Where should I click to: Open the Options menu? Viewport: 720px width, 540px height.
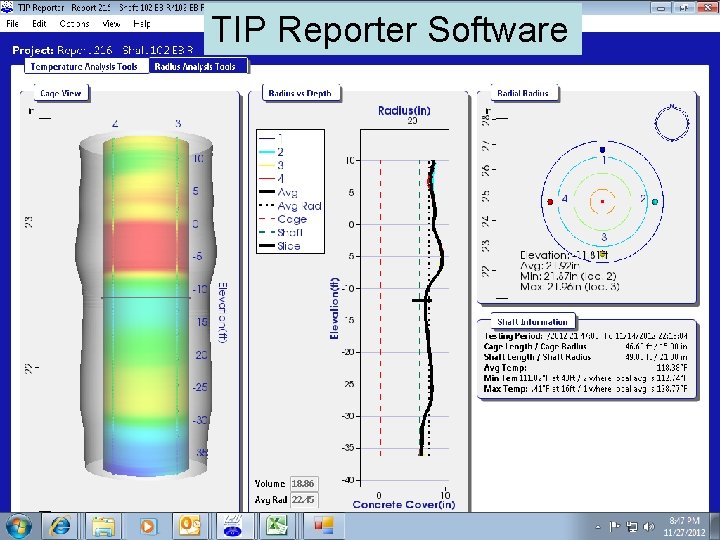(74, 24)
